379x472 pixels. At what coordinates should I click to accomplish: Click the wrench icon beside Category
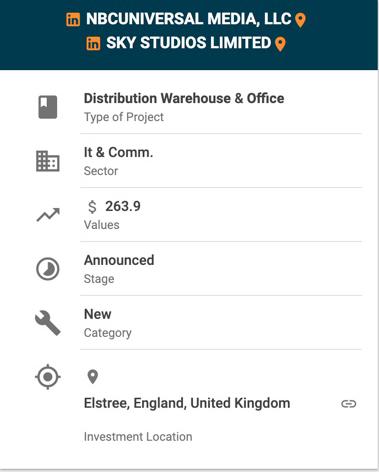48,323
